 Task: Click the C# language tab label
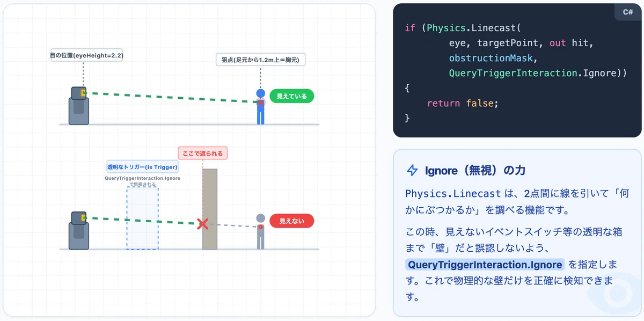[627, 12]
